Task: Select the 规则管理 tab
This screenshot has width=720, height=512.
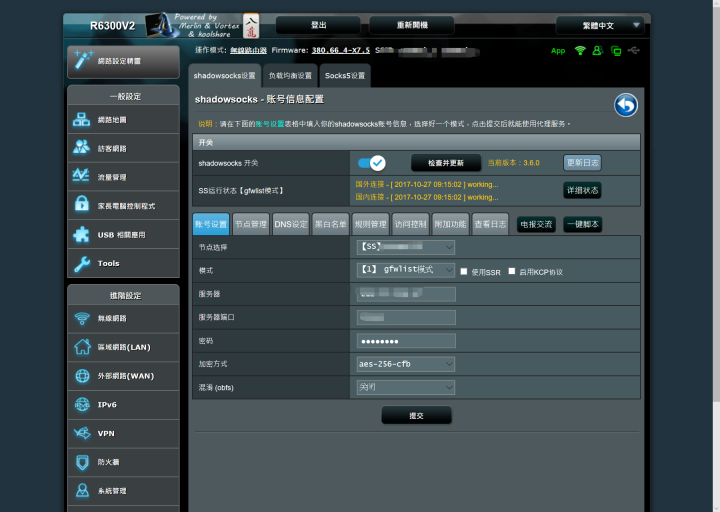Action: (371, 224)
